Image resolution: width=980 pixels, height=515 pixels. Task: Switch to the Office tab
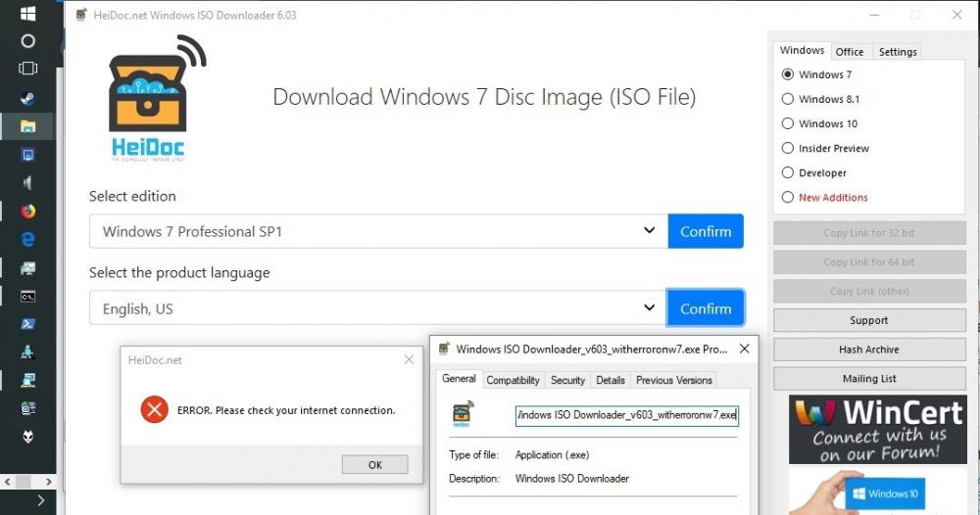point(850,52)
